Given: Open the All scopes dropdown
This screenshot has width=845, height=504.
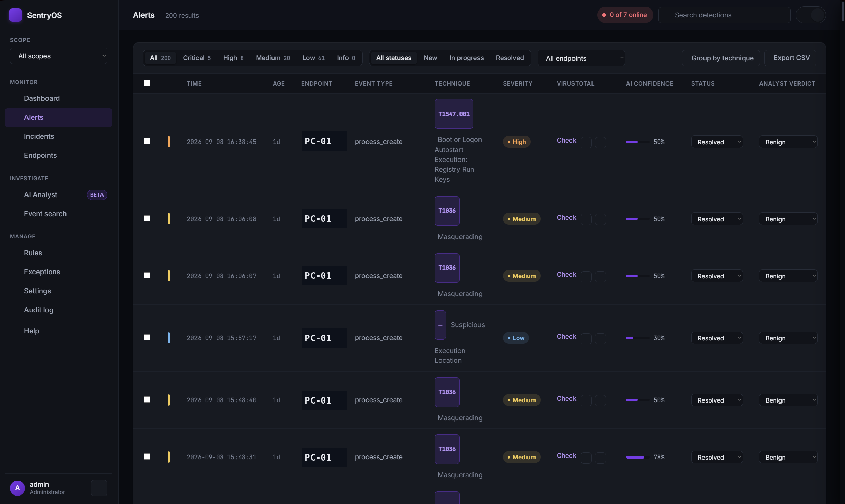Looking at the screenshot, I should click(x=58, y=56).
